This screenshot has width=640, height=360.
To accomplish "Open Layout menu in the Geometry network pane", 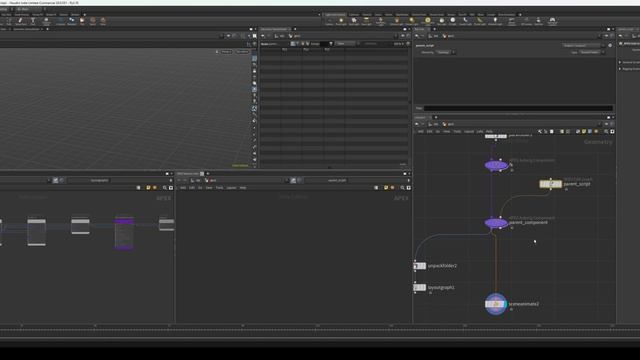I will 469,131.
